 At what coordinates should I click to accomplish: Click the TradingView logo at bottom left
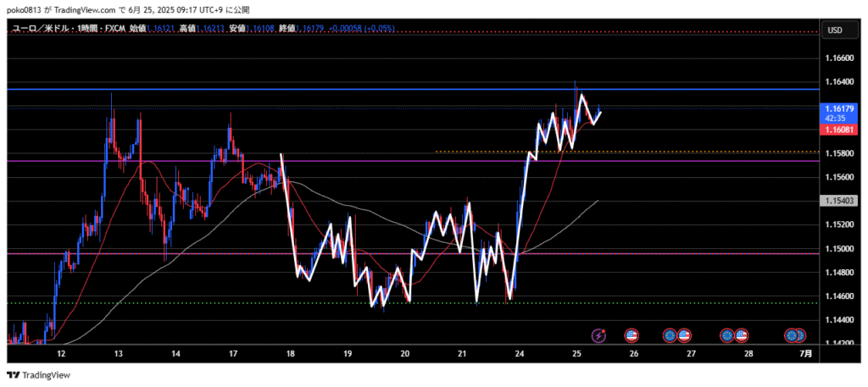click(x=39, y=375)
